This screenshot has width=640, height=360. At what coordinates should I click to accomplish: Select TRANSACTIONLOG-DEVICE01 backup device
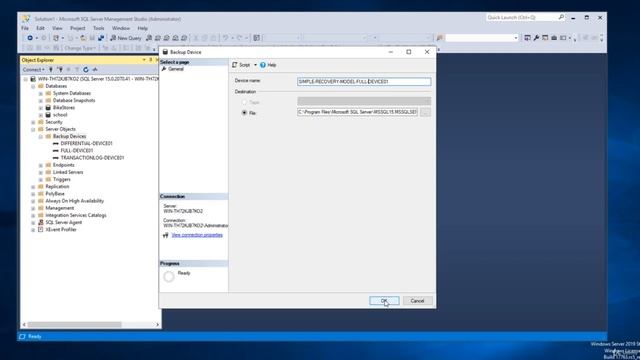92,158
